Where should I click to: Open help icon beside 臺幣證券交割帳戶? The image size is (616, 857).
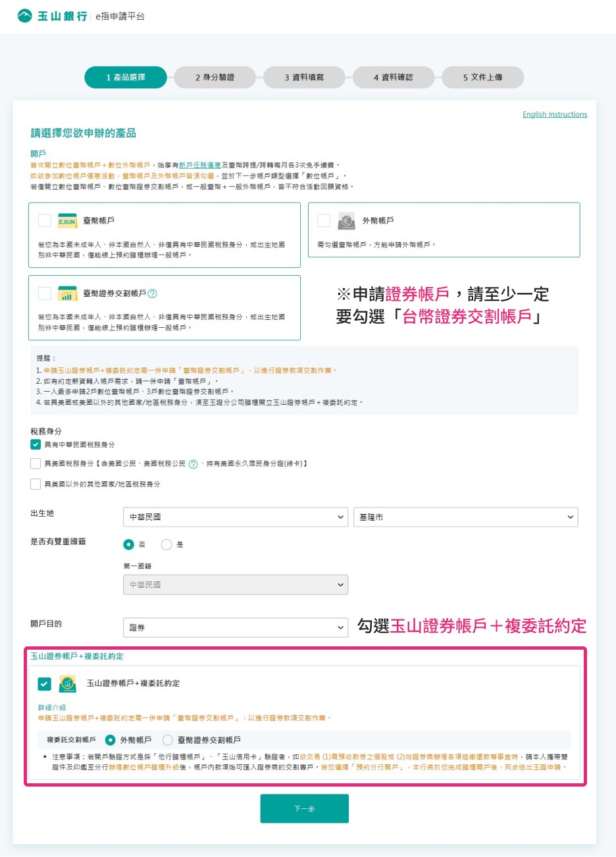153,294
